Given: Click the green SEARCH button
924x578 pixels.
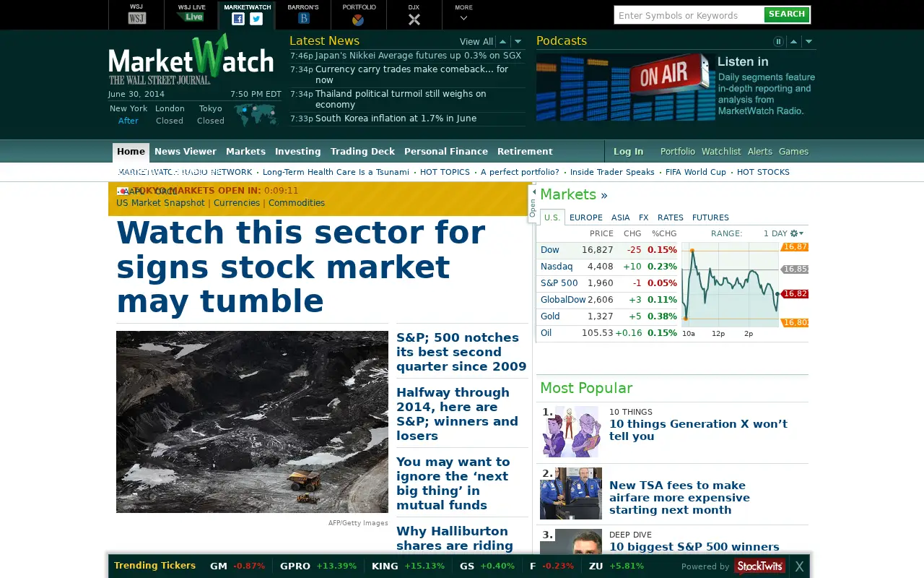Looking at the screenshot, I should (787, 14).
